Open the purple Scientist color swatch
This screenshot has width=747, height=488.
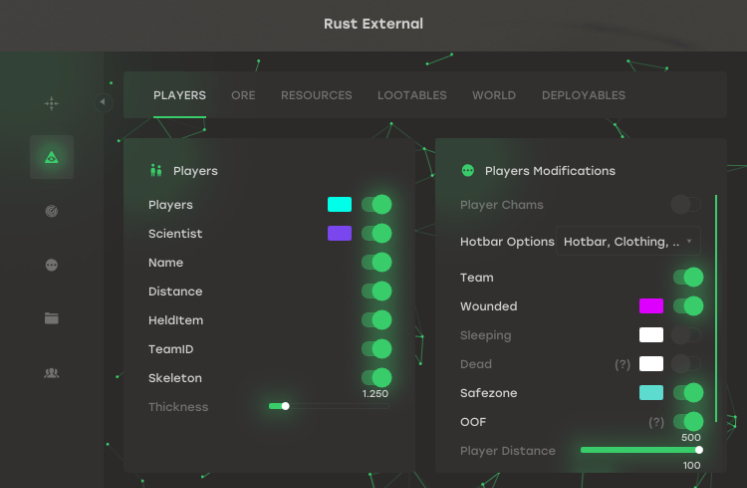click(x=340, y=234)
